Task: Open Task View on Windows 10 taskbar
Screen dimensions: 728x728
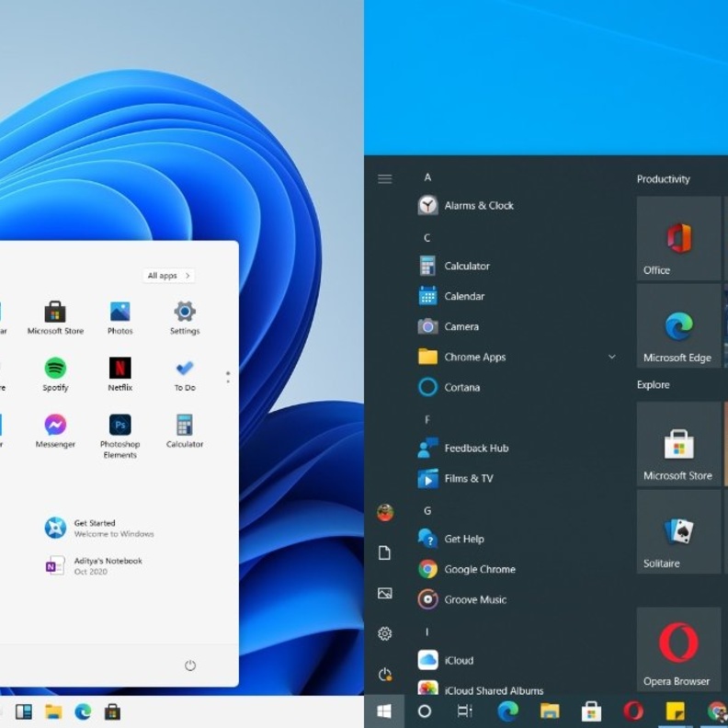Action: [464, 711]
